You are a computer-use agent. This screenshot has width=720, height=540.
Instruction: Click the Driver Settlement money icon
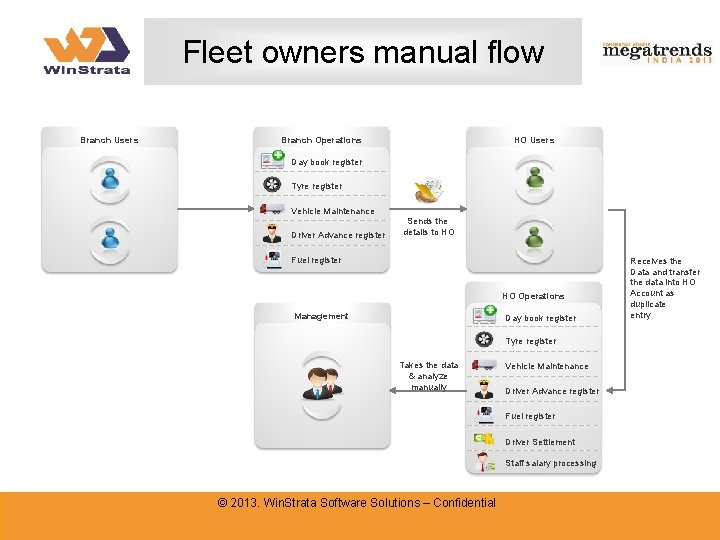(x=484, y=439)
